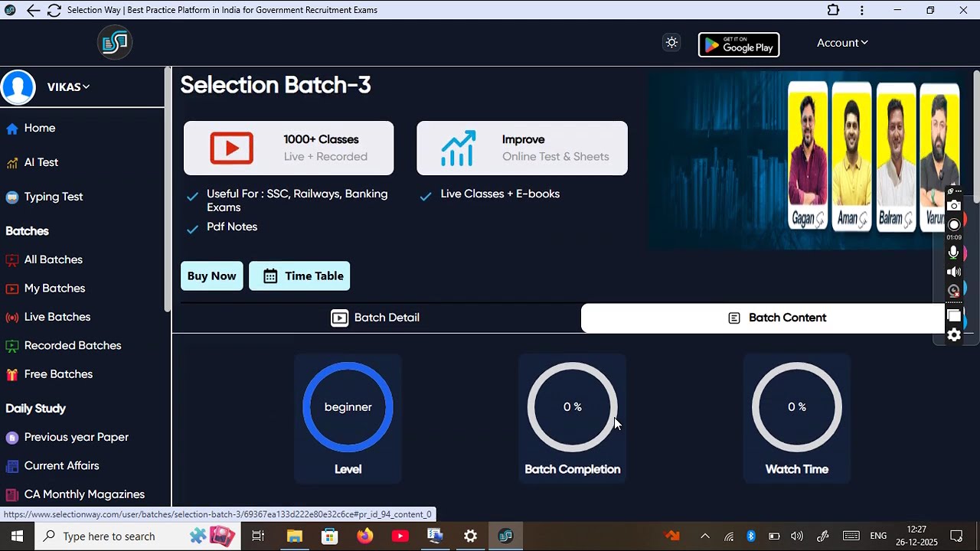Open Task View on the taskbar
The image size is (980, 551).
coord(258,536)
